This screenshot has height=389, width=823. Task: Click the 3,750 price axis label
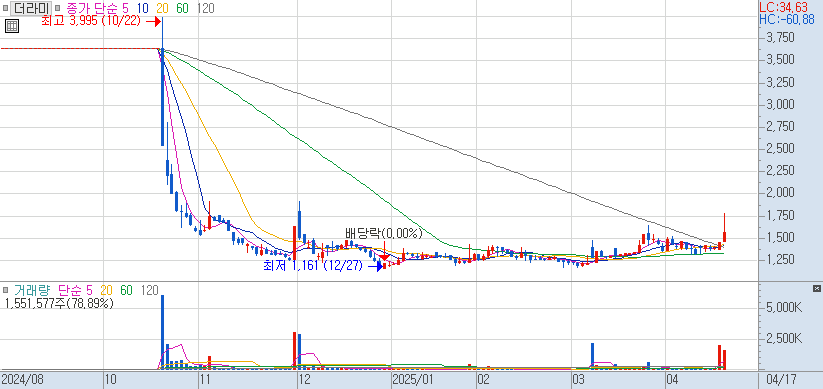click(x=780, y=38)
